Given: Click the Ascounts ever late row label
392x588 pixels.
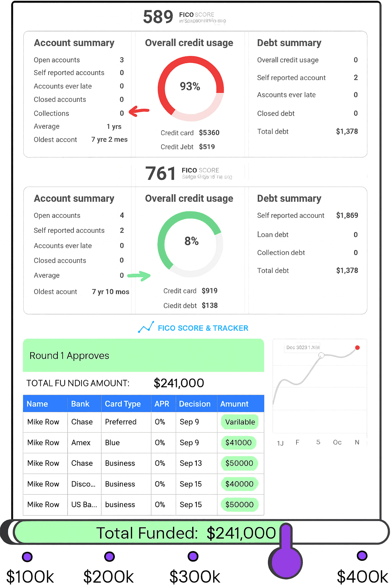Looking at the screenshot, I should pyautogui.click(x=286, y=95).
